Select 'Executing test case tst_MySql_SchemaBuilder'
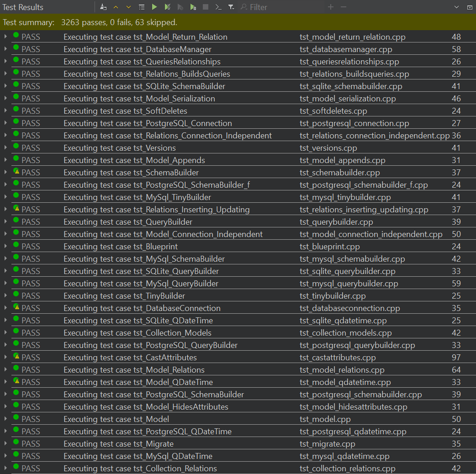Viewport: 476px width, 474px height. pyautogui.click(x=144, y=259)
